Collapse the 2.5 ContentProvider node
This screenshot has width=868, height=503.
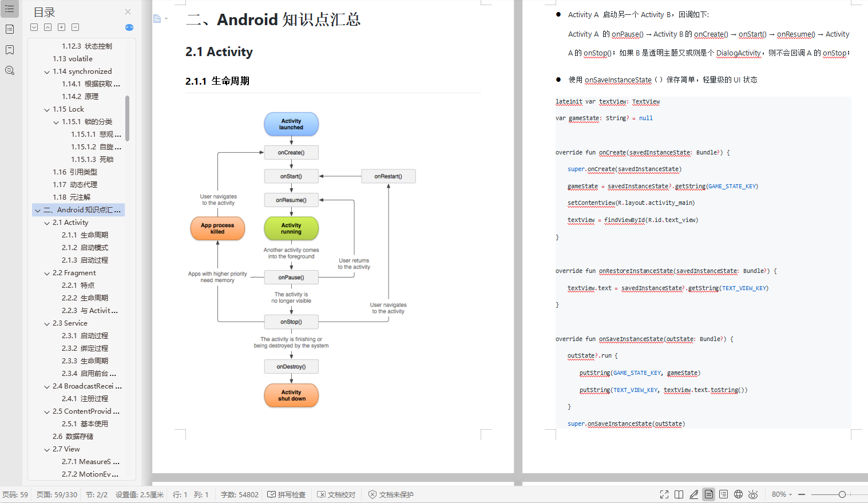[x=47, y=412]
